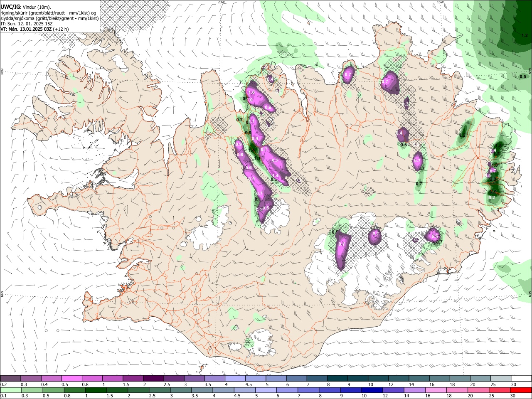Screen dimensions: 532x399
Task: Click the '20W' longitude label
Action: click(x=221, y=2)
